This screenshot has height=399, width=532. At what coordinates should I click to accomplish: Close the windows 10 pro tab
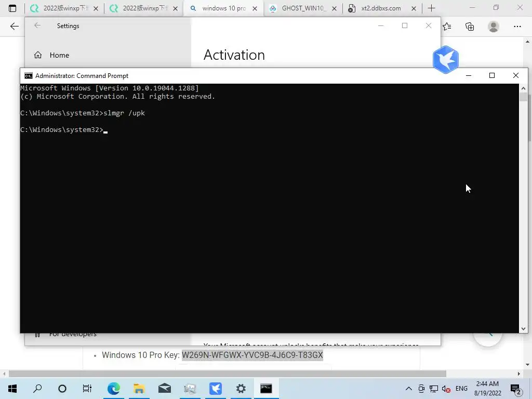255,8
